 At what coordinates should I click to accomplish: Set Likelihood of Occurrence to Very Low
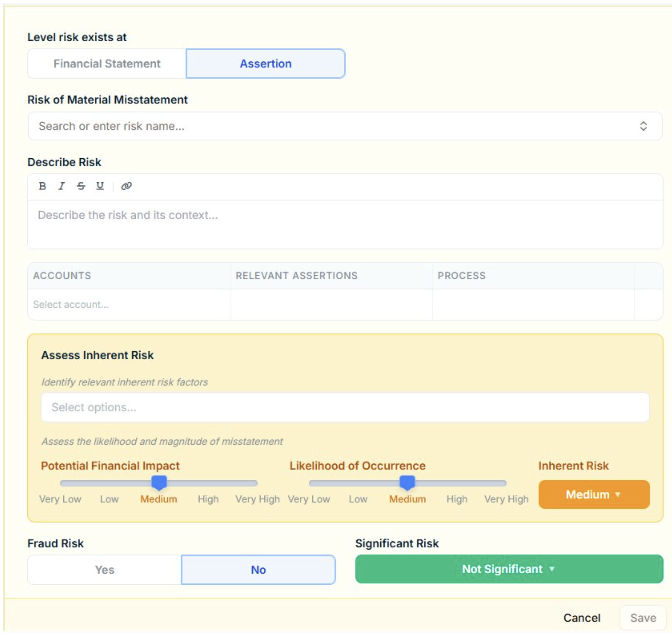tap(309, 499)
